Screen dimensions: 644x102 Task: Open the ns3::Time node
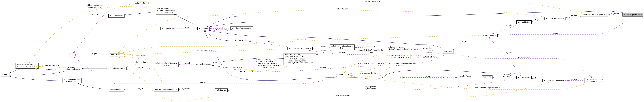487,77
